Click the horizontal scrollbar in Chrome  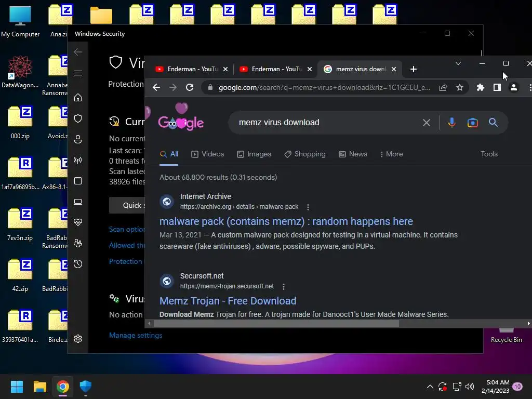tap(276, 324)
